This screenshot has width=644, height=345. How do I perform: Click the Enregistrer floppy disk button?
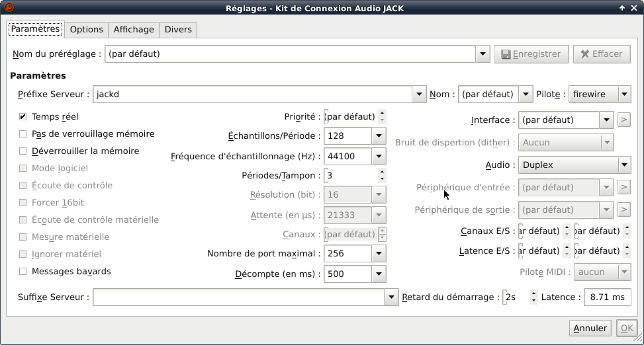531,54
